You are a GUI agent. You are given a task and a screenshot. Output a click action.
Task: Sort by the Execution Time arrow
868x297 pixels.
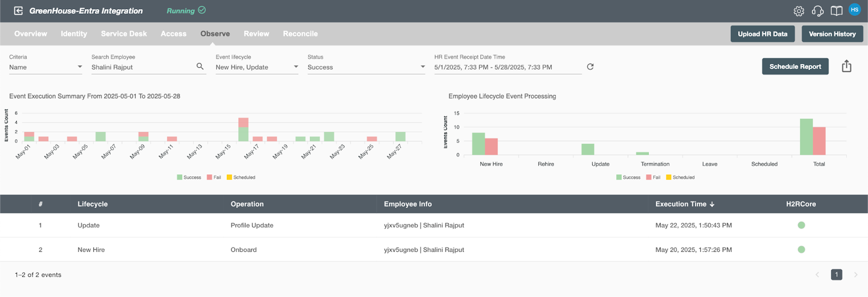click(712, 204)
